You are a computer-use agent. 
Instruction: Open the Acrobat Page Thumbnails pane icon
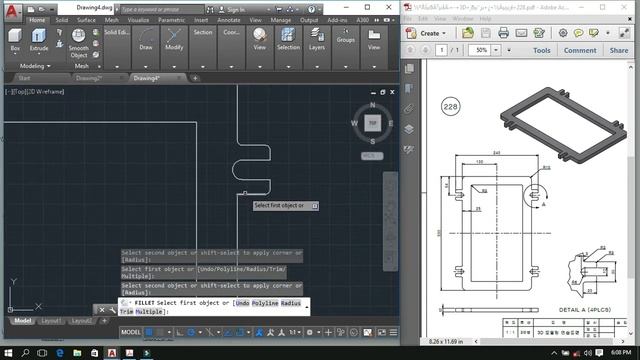coord(409,69)
